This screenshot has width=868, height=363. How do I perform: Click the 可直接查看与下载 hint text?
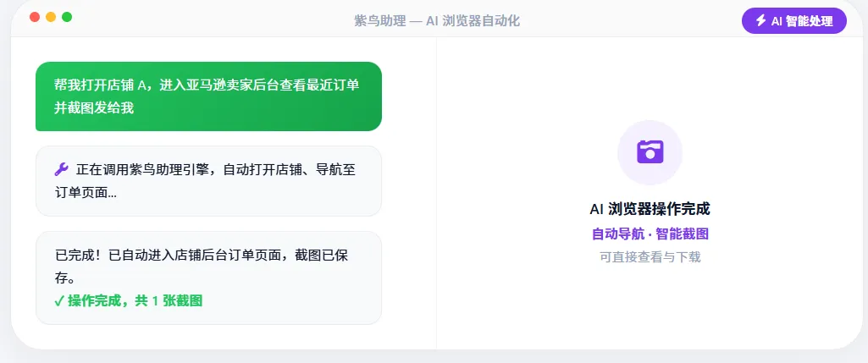pos(650,256)
